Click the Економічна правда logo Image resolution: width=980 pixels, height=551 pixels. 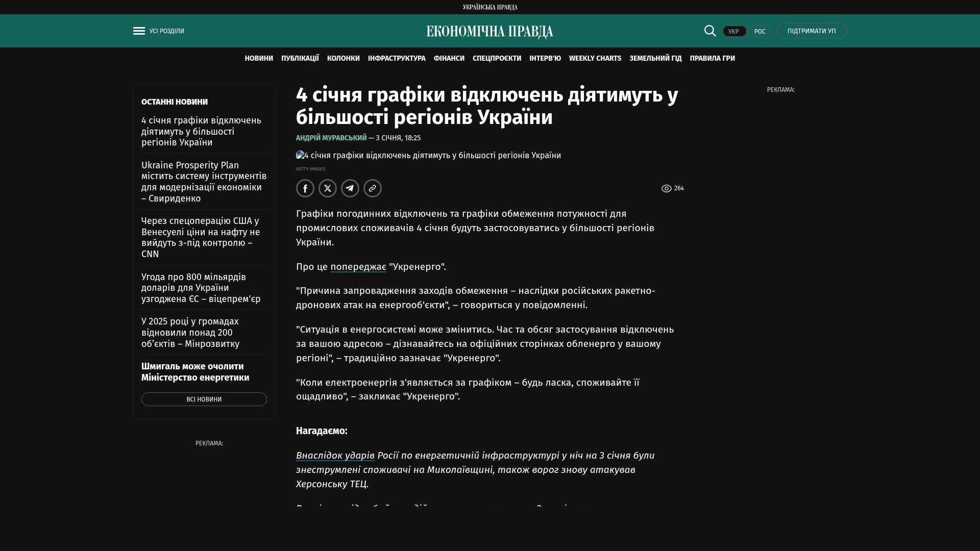click(x=490, y=32)
